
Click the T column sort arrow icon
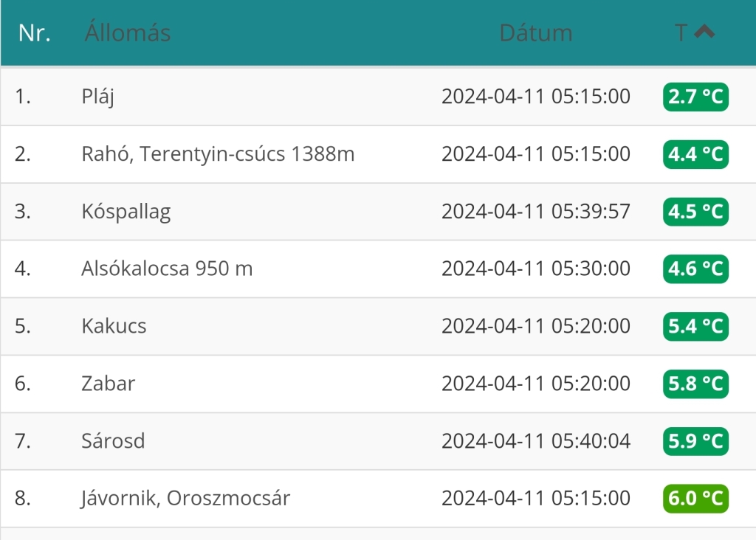coord(705,32)
